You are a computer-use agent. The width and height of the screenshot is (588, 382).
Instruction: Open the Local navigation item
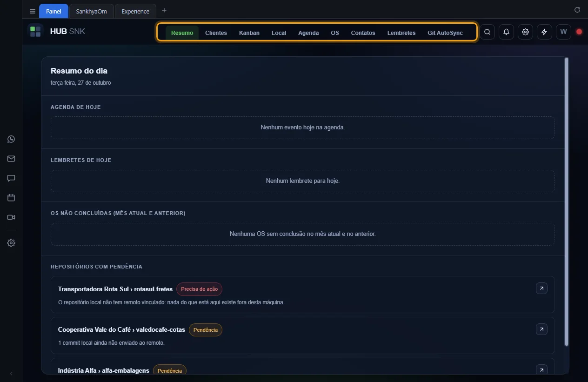coord(279,33)
